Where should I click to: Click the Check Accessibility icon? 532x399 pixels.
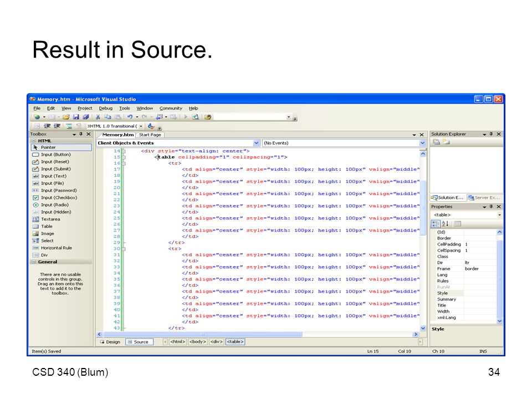point(151,126)
